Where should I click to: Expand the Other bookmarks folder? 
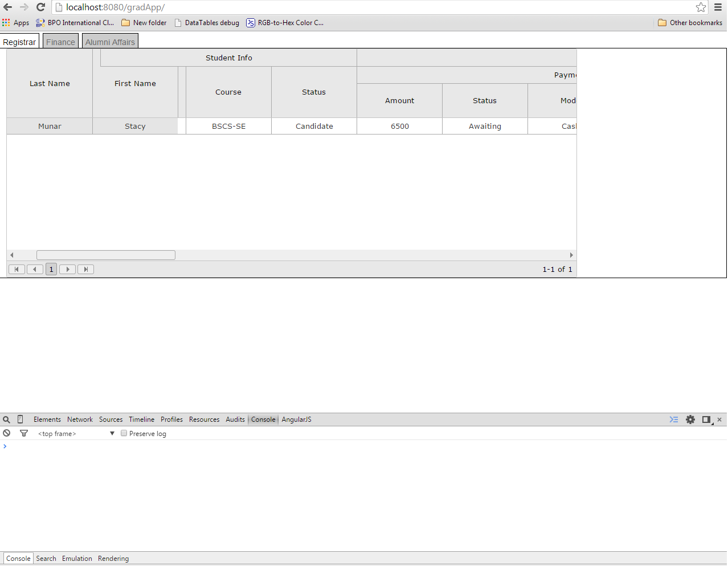pos(690,23)
